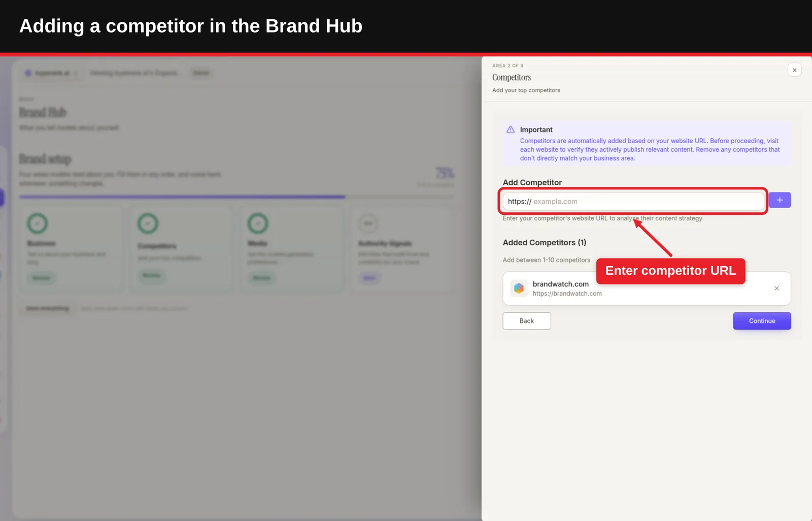Focus the competitor URL input field
Viewport: 812px width, 521px height.
(x=633, y=202)
